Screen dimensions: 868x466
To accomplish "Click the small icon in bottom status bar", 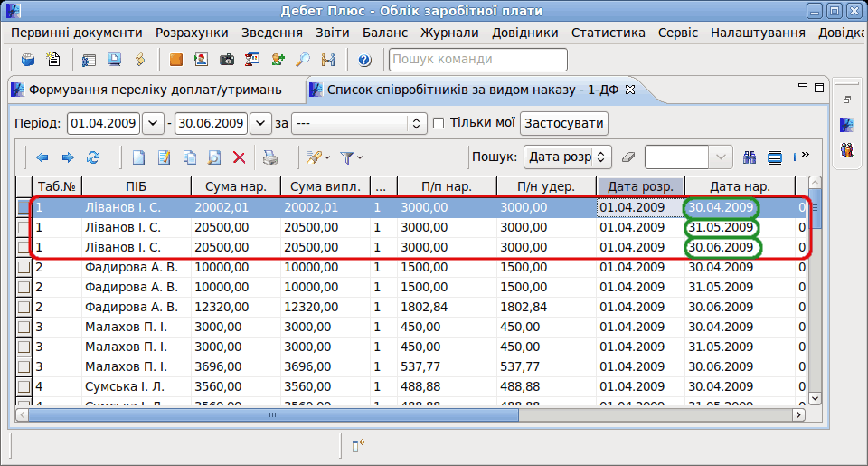I will tap(358, 444).
